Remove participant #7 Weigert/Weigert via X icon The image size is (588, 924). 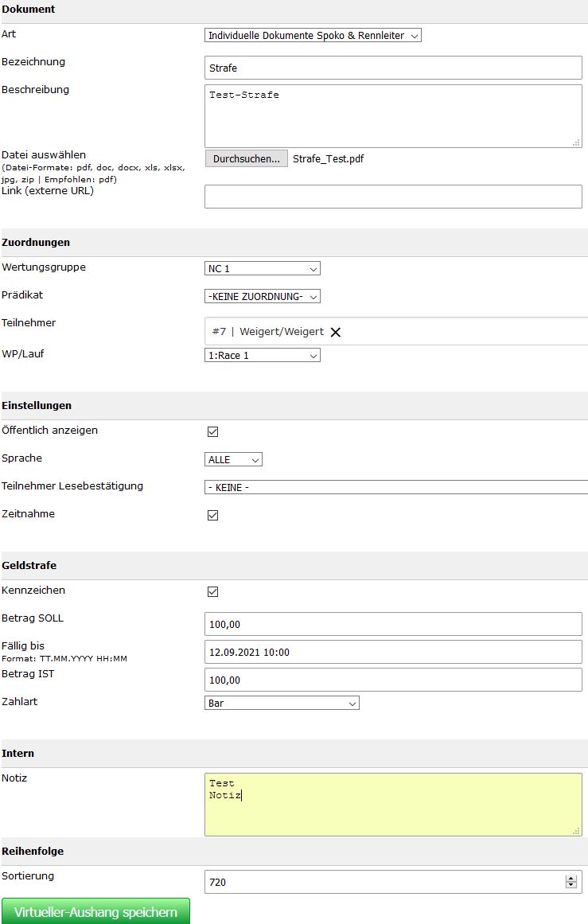coord(336,333)
